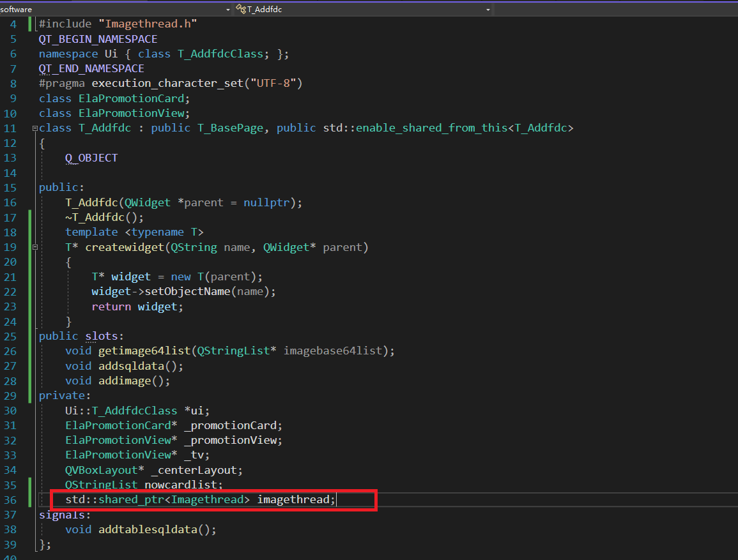Click the Q_OBJECT macro on line 13
Screen dimensions: 738x560
(91, 158)
